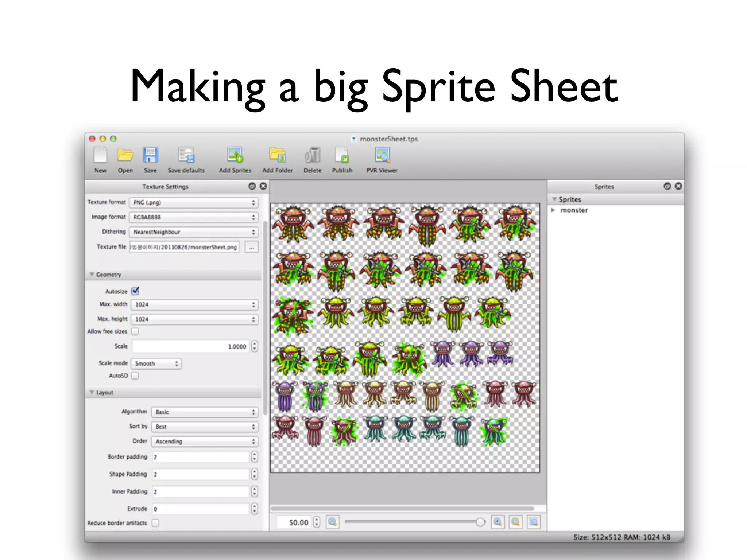
Task: Click the Add Folder toolbar icon
Action: pyautogui.click(x=277, y=155)
